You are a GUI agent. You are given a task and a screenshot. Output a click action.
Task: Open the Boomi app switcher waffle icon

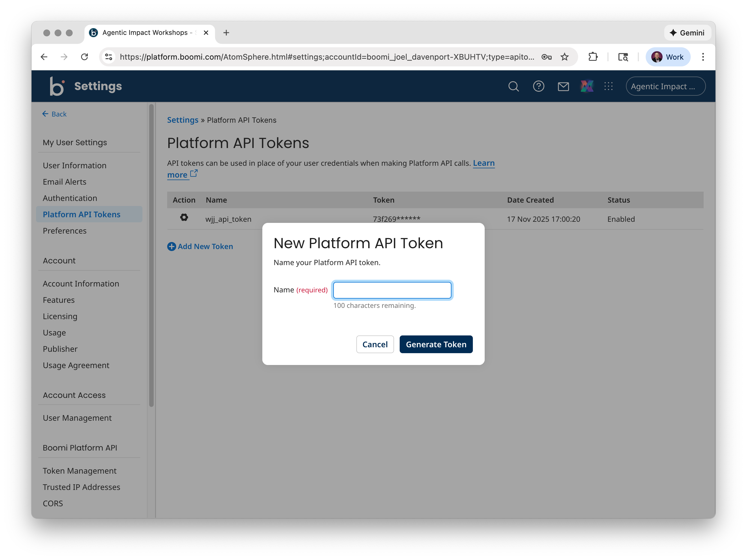[x=609, y=86]
